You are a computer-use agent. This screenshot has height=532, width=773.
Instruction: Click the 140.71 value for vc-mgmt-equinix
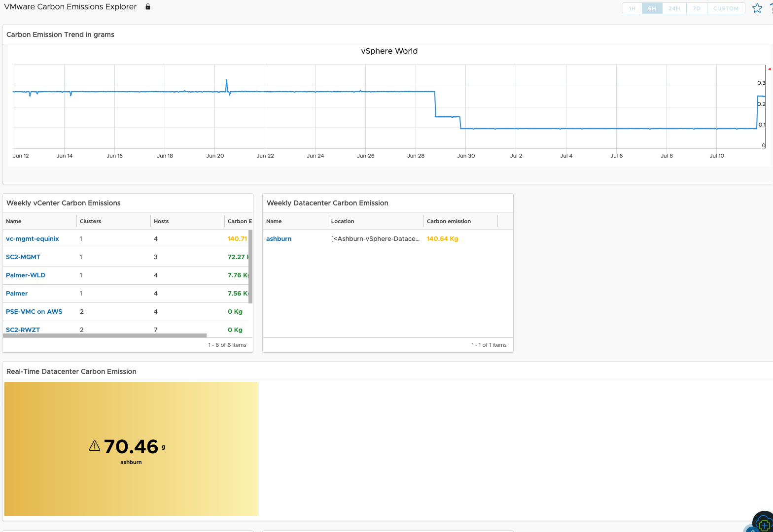point(237,239)
